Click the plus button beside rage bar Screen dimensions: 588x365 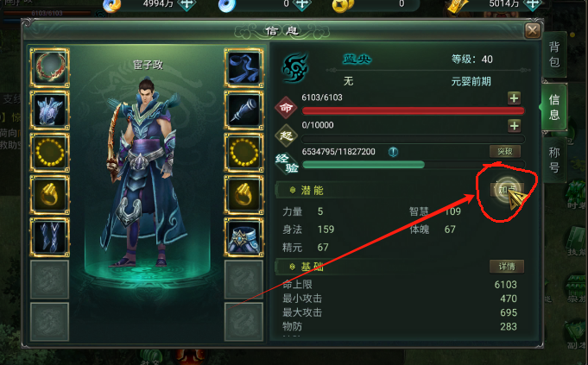[514, 125]
